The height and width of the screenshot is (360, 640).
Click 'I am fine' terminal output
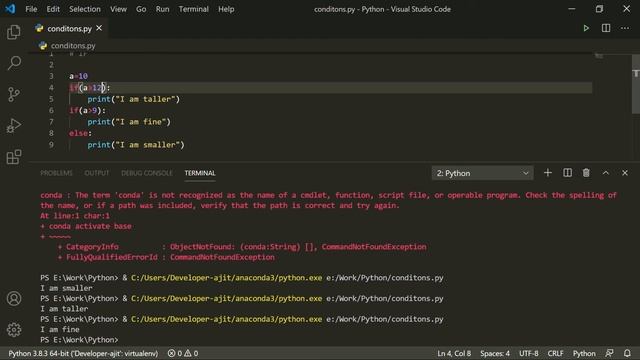pos(60,329)
